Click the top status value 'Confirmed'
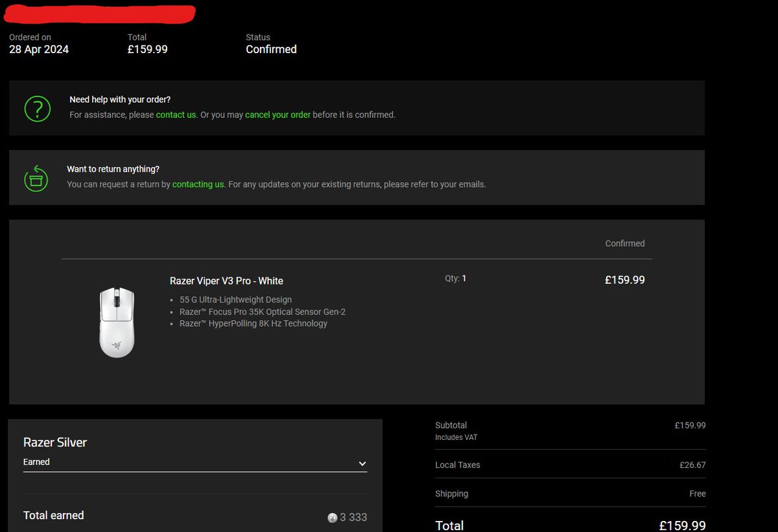 click(x=271, y=49)
